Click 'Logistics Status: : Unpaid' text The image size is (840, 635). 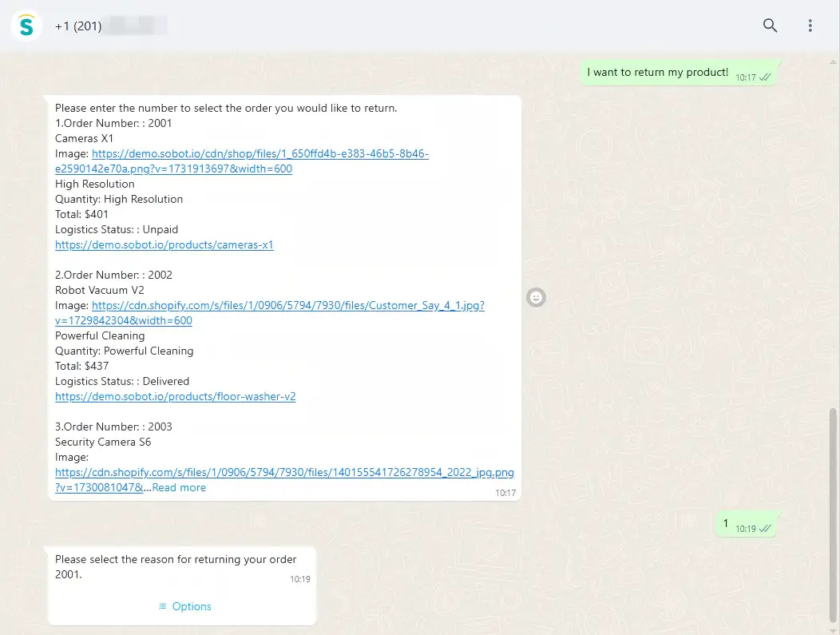[117, 229]
